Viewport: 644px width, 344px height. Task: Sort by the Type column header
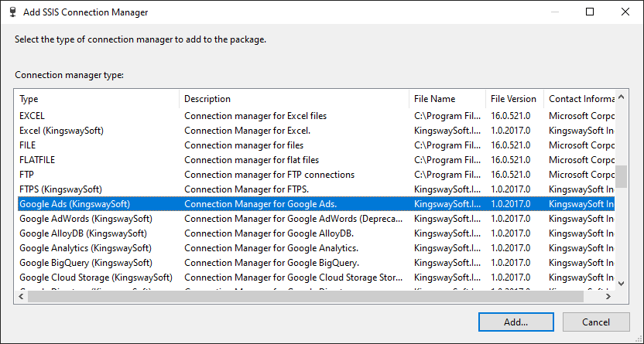pos(98,99)
